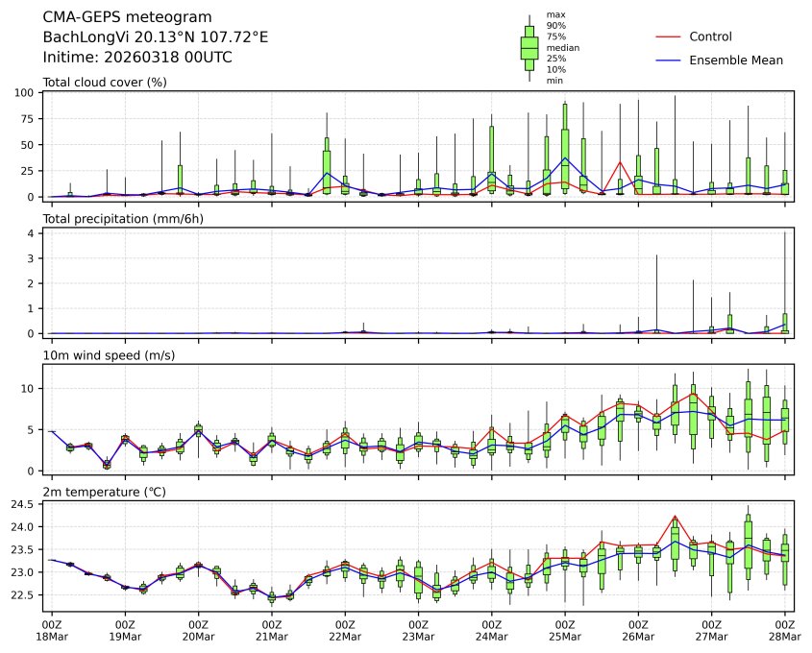Select the 00Z 18Mar time axis label
Viewport: 812px width, 653px height.
tap(52, 631)
